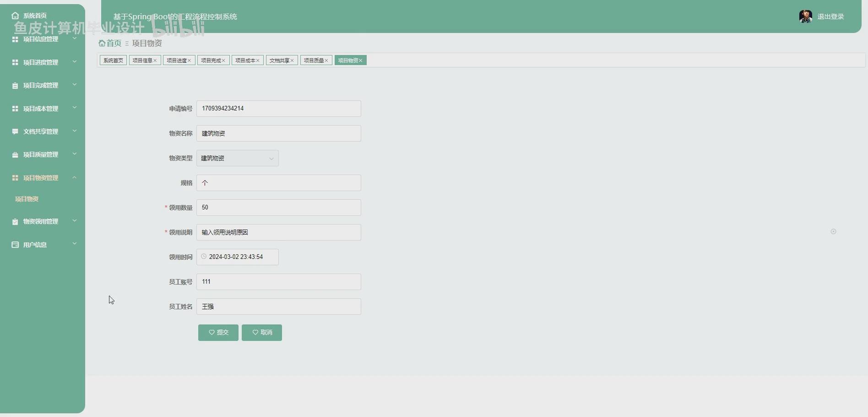Viewport: 868px width, 417px height.
Task: Expand the 文档共享管理 menu chevron
Action: click(75, 131)
